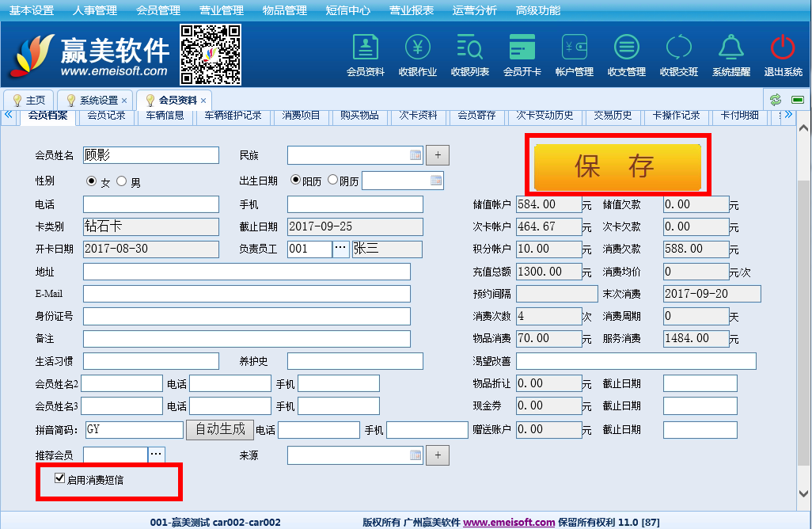Click the 收支管理 icon

pos(626,54)
